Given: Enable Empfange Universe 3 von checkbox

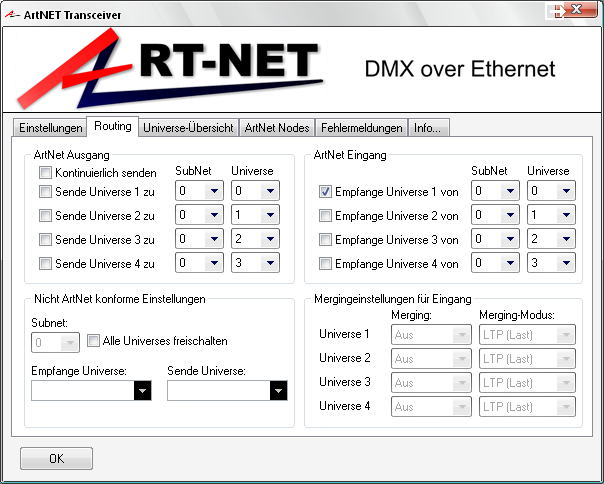Looking at the screenshot, I should [325, 239].
